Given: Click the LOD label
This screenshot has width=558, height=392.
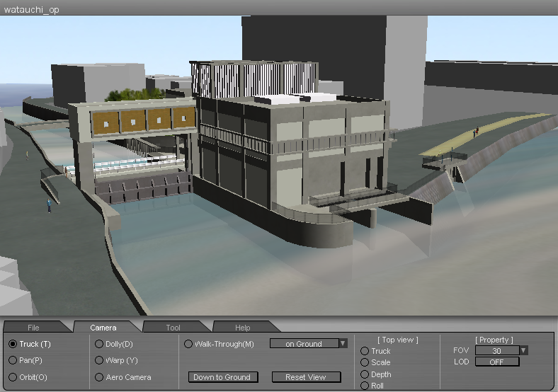Looking at the screenshot, I should click(461, 362).
